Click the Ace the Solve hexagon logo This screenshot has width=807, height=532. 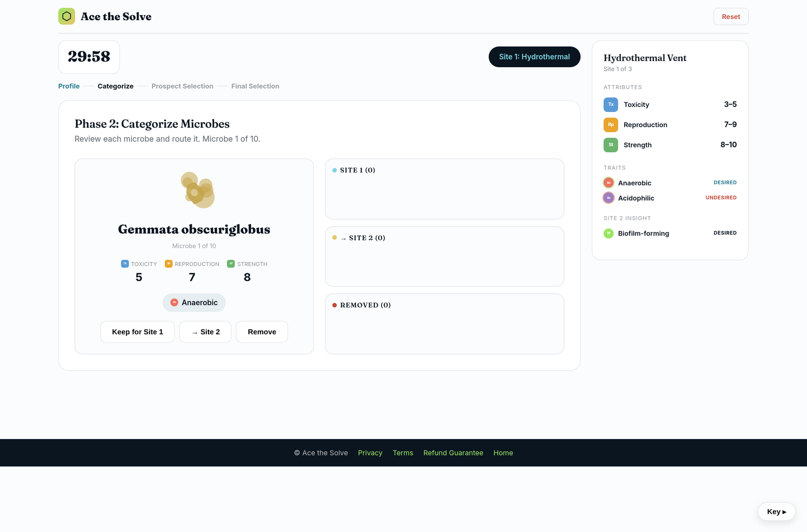[x=67, y=16]
